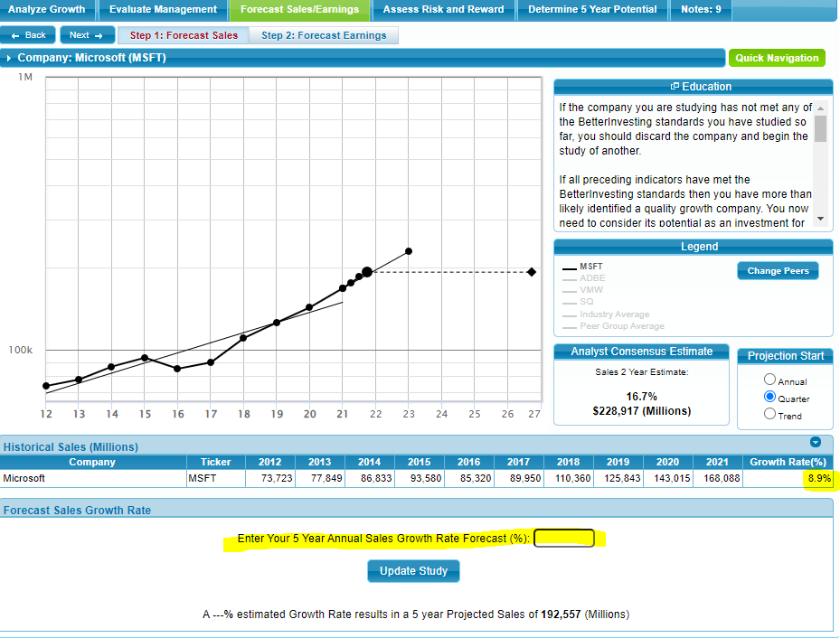Click the growth rate forecast input field
The image size is (840, 638).
click(564, 538)
